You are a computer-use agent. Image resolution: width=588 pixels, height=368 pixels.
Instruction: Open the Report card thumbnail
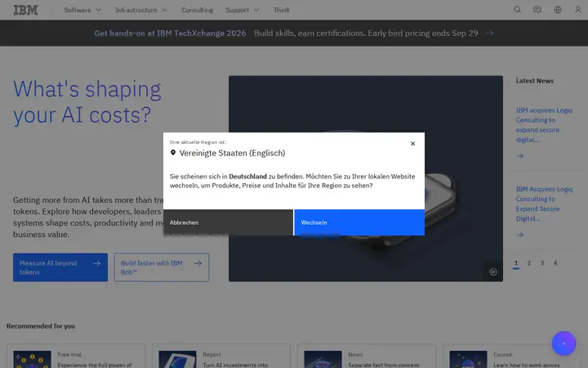pyautogui.click(x=177, y=359)
